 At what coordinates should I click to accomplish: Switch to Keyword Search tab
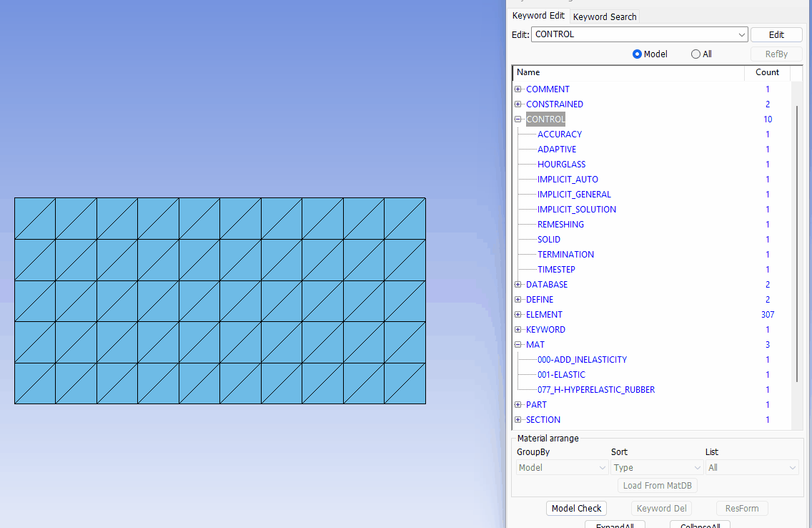pyautogui.click(x=604, y=16)
